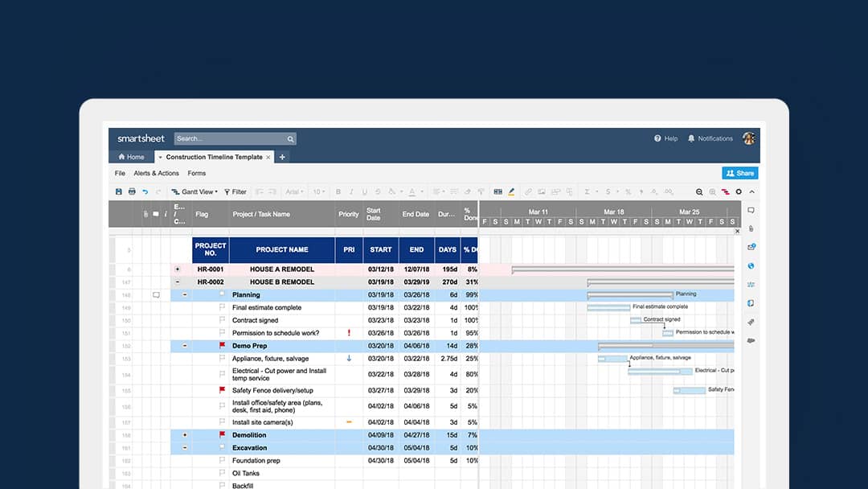Click the highlight changes pencil icon

[511, 192]
